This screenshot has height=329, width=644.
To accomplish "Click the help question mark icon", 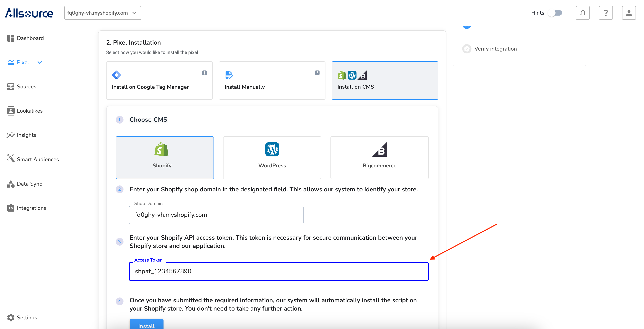I will click(x=606, y=13).
